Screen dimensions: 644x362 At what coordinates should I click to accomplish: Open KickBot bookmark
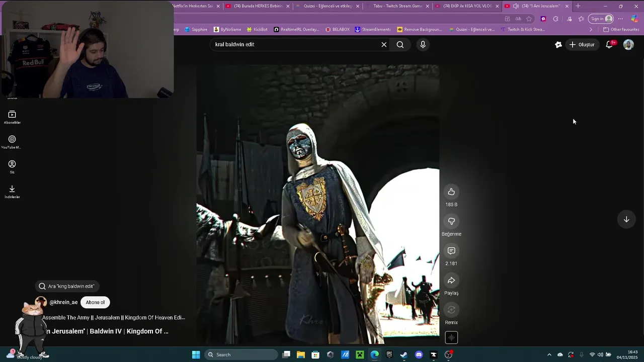[257, 29]
